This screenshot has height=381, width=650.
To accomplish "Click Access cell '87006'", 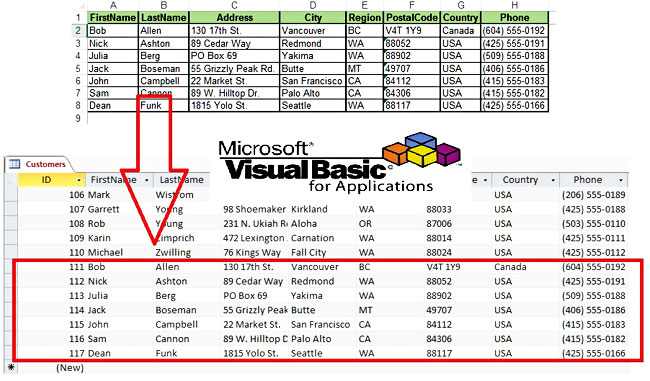I will pos(439,224).
